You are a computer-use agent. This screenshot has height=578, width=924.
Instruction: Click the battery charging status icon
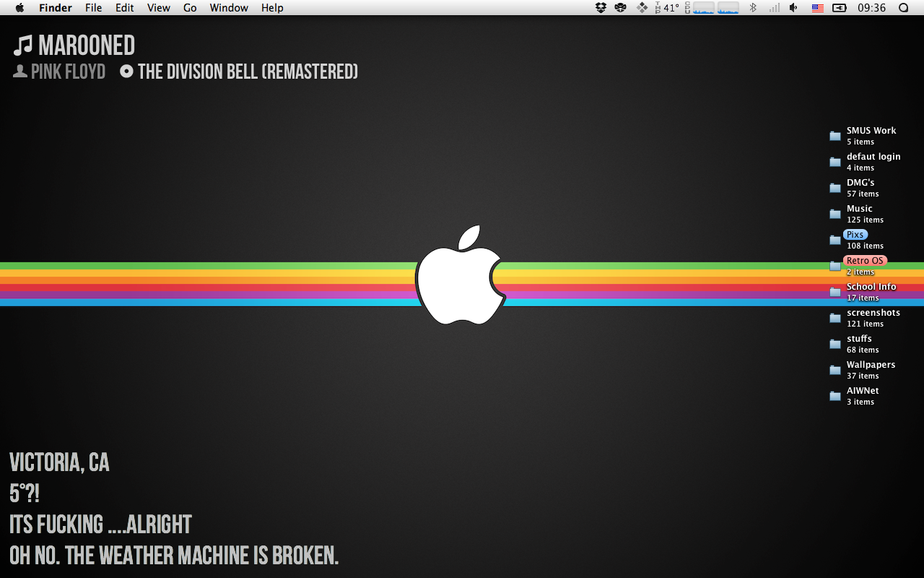tap(840, 7)
